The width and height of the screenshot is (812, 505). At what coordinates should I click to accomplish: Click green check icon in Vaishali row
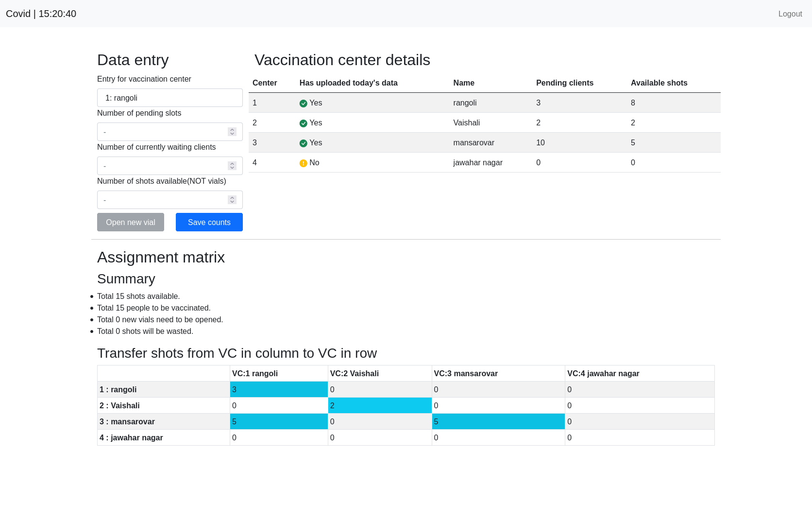pyautogui.click(x=303, y=123)
